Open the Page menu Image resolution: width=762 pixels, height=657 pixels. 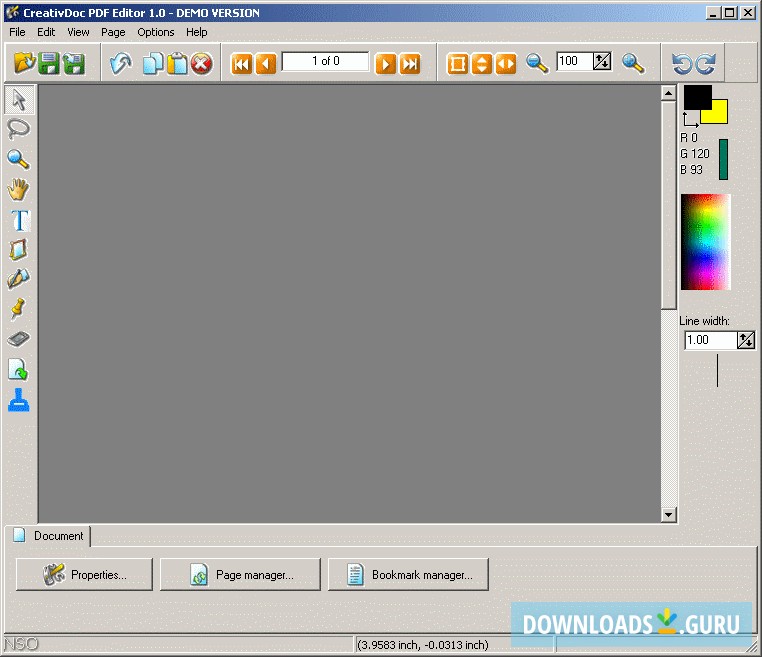click(x=113, y=32)
